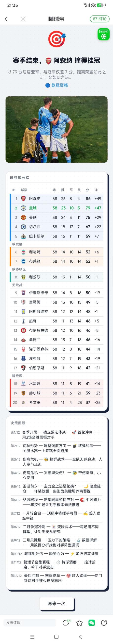Select 阿森纳 row in standings

coord(57,199)
